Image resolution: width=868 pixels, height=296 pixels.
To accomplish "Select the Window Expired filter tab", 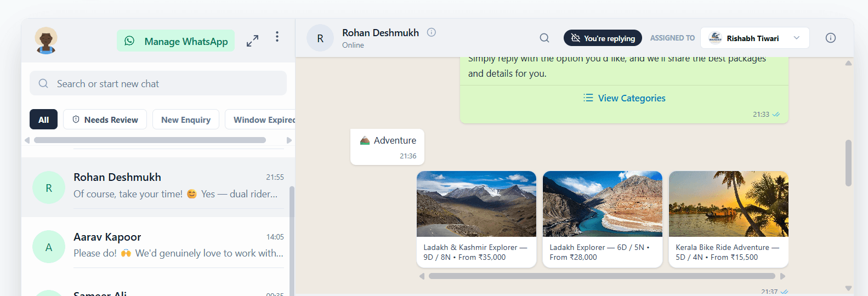I will coord(261,119).
